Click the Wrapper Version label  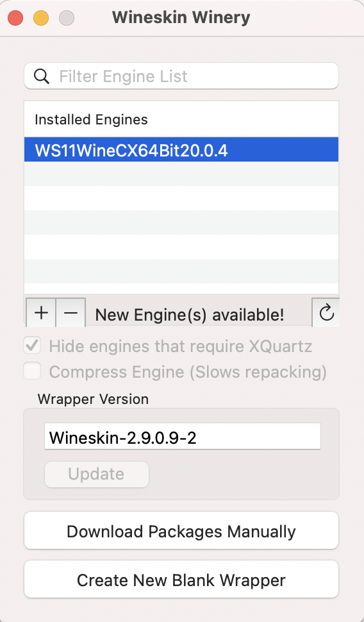(93, 399)
